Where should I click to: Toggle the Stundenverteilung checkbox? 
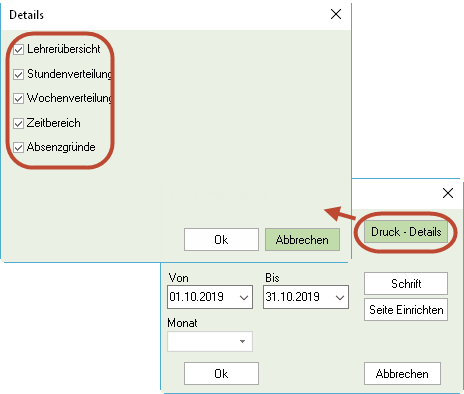click(x=19, y=74)
